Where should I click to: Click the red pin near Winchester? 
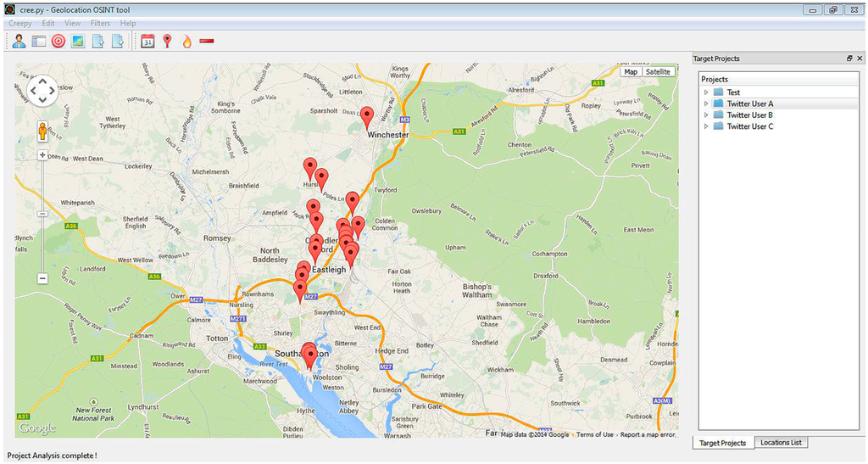click(367, 116)
